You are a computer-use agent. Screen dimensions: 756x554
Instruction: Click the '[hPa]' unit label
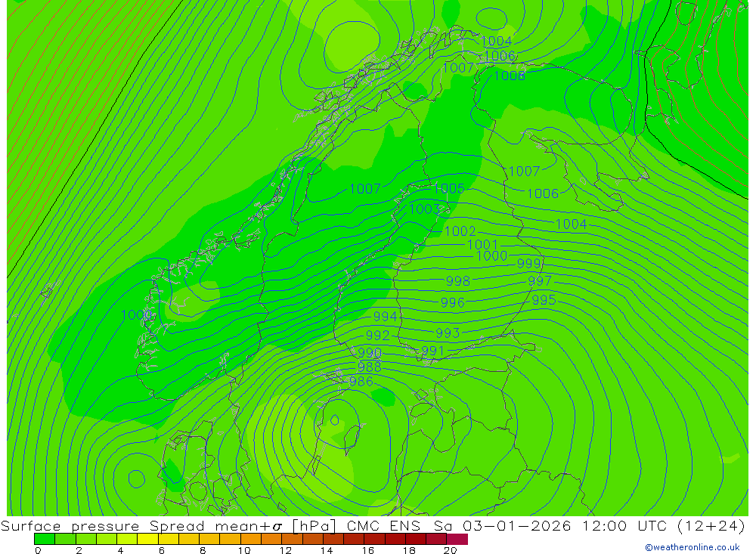314,525
